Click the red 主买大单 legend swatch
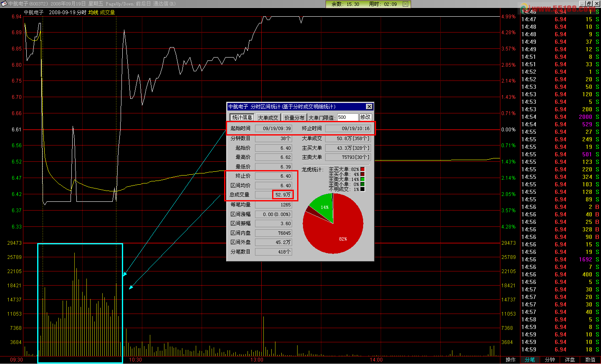This screenshot has height=364, width=601. pyautogui.click(x=363, y=169)
